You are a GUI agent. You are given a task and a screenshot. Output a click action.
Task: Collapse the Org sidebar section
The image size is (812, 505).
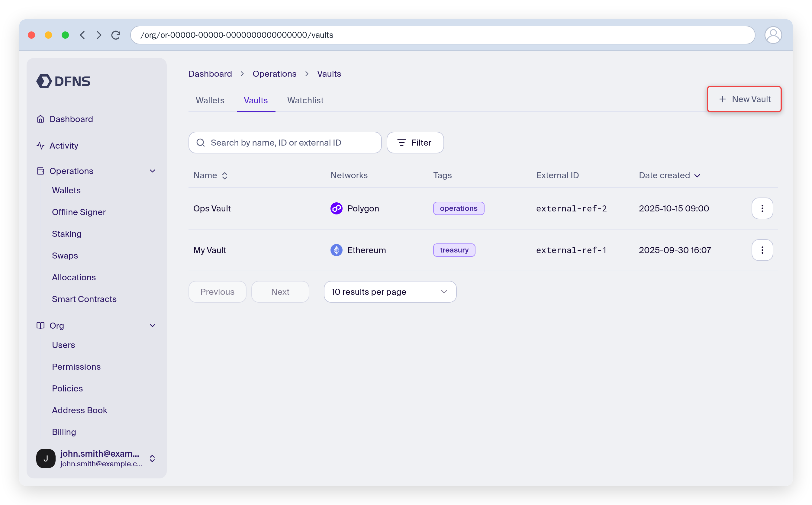(x=153, y=326)
